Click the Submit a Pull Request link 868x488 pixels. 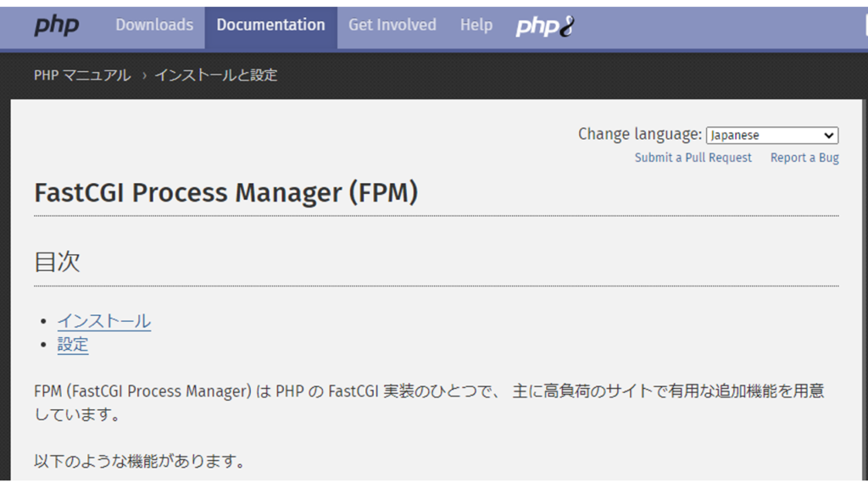693,157
